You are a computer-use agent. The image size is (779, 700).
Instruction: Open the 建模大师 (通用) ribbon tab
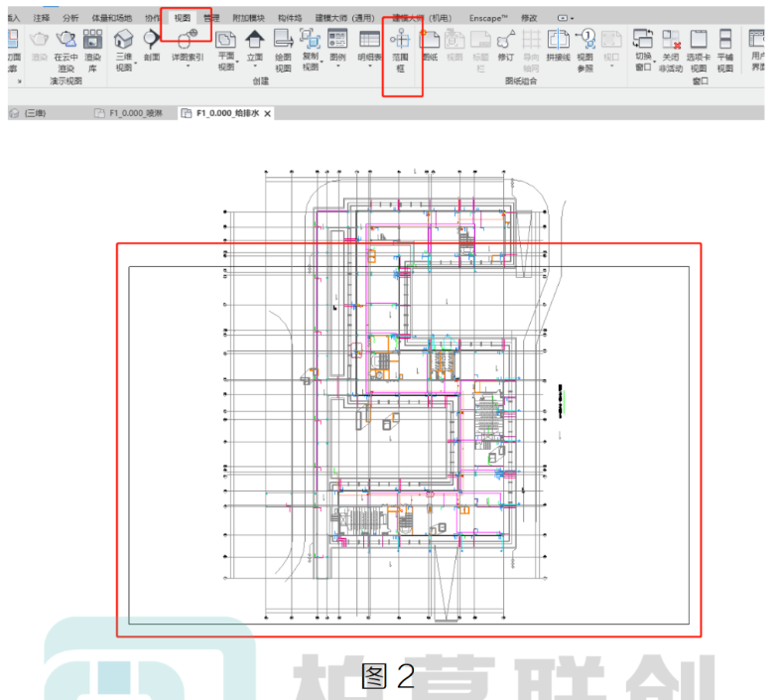click(345, 18)
